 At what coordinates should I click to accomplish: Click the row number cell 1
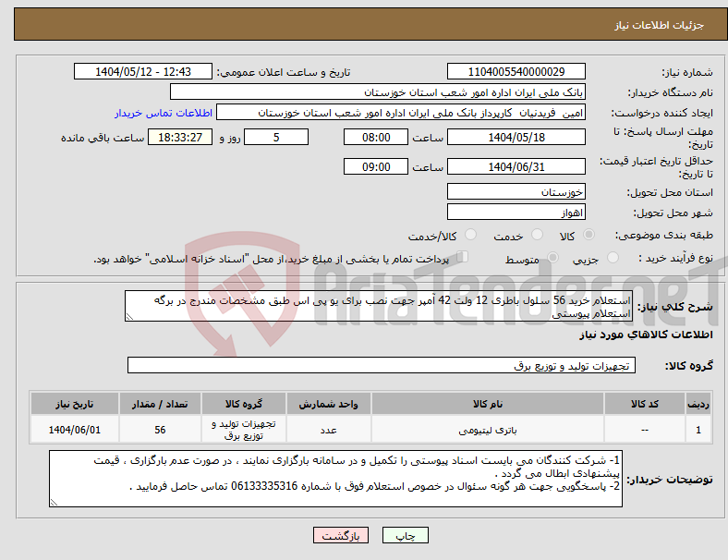click(698, 430)
